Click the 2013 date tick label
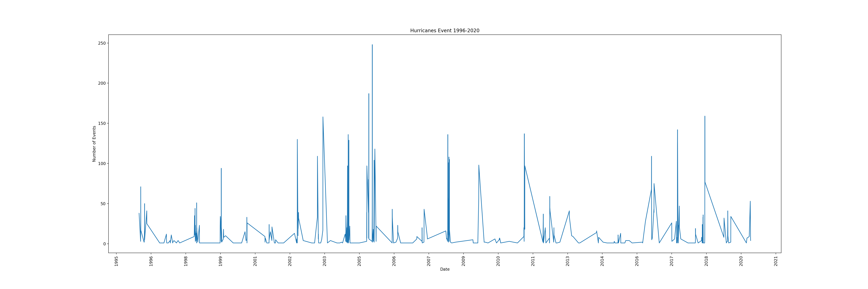 click(568, 261)
